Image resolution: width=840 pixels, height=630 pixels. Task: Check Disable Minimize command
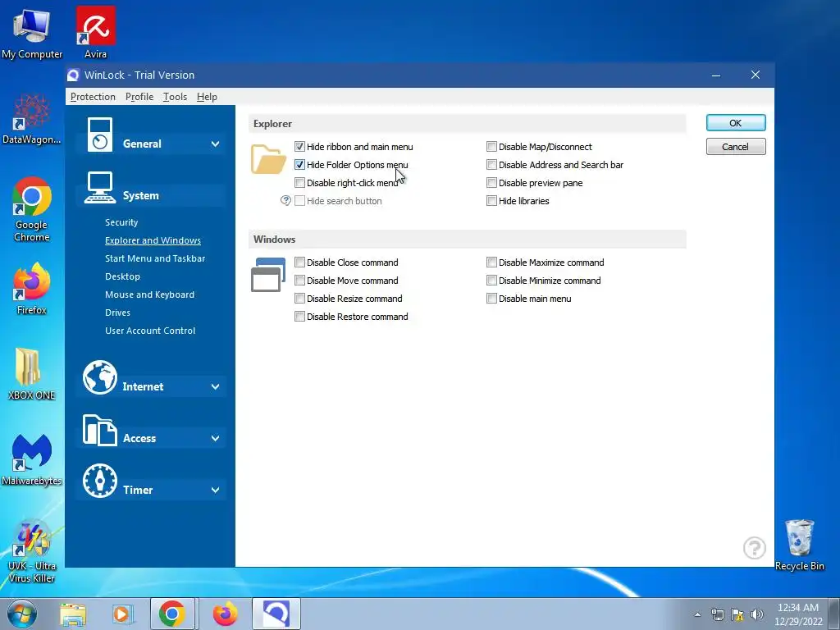tap(491, 281)
